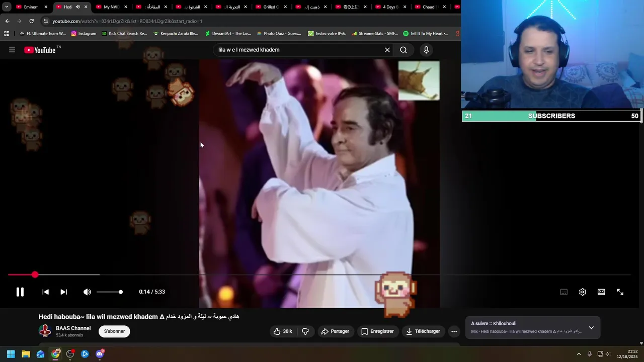
Task: Open microphone tray icon
Action: click(x=590, y=354)
